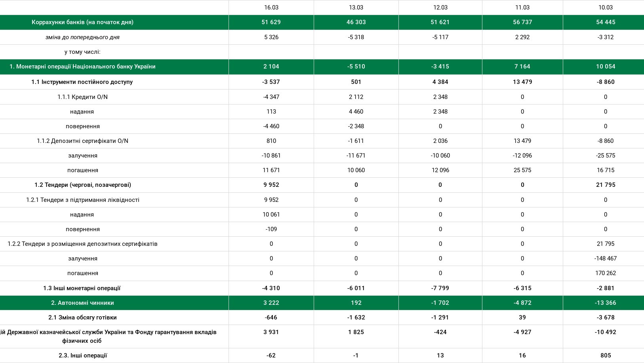Select row label 'Коррахунки банків (на початок дня)'
This screenshot has width=644, height=363.
82,22
